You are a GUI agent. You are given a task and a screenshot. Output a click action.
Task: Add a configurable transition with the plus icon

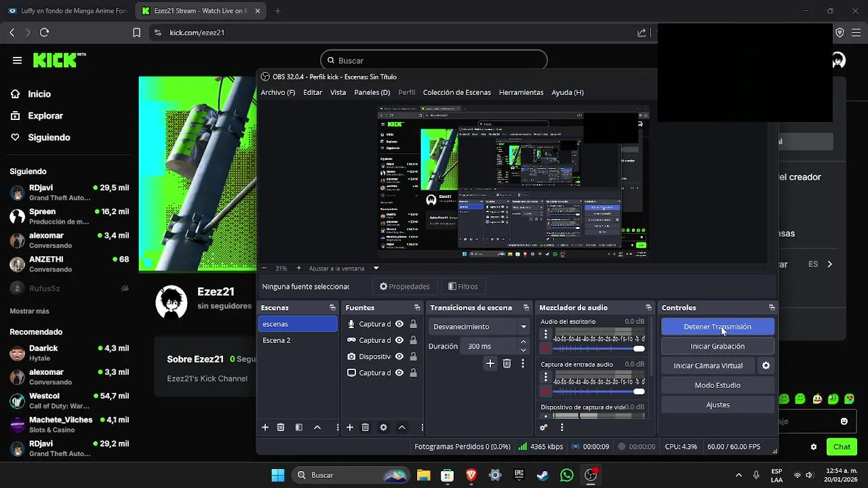490,364
